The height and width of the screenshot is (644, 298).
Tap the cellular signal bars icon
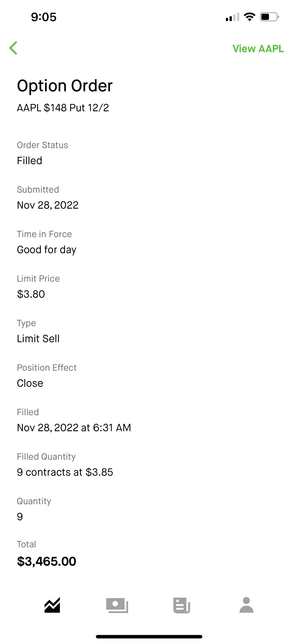pos(233,17)
